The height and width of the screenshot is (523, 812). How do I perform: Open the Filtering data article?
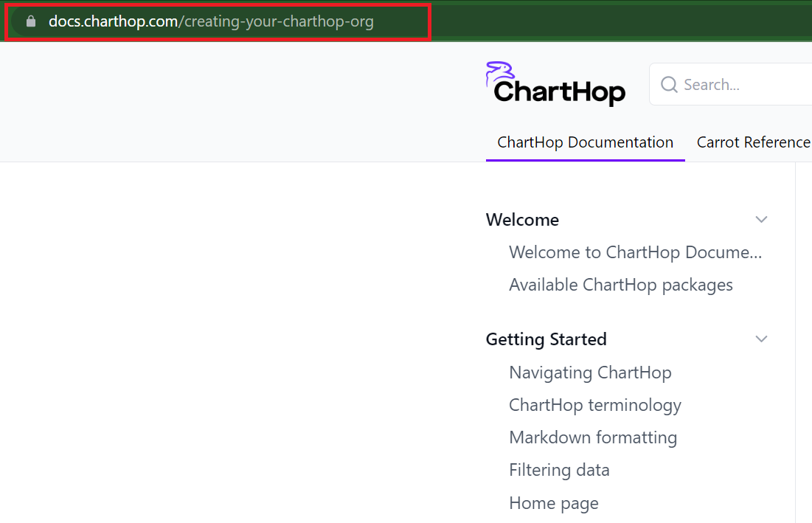point(559,470)
